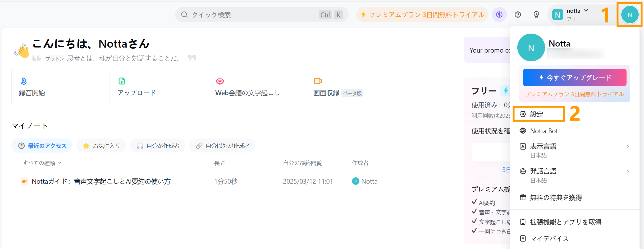Focus the クイック検索 search field

click(262, 15)
